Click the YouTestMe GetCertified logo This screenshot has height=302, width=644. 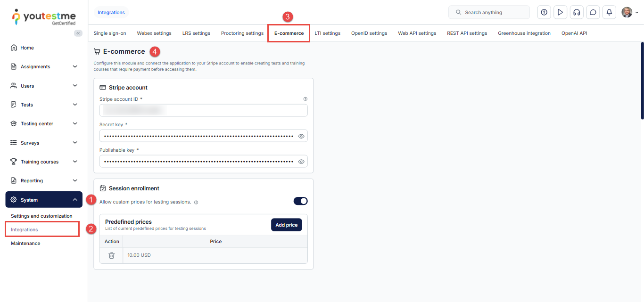(43, 16)
